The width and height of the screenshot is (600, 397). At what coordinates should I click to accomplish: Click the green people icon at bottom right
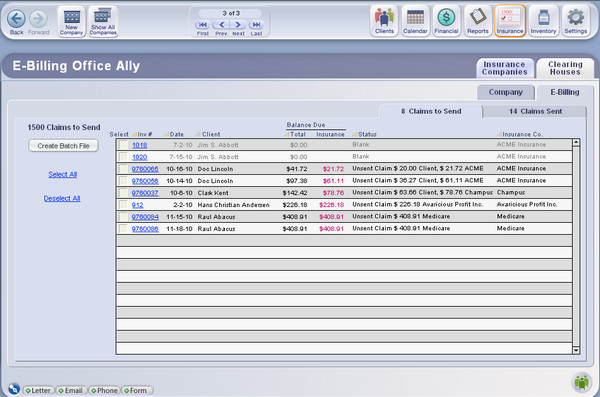pos(582,382)
